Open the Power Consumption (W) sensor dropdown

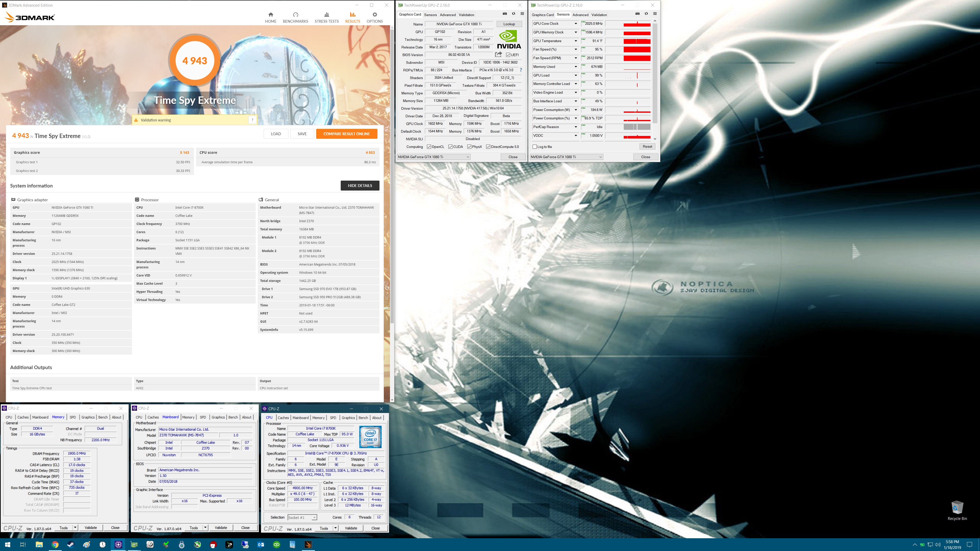point(575,110)
